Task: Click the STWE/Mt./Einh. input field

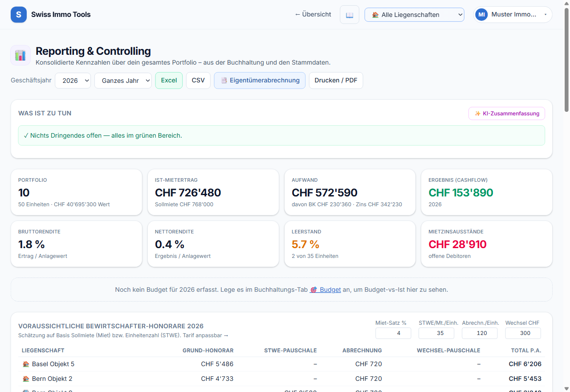Action: [x=436, y=333]
